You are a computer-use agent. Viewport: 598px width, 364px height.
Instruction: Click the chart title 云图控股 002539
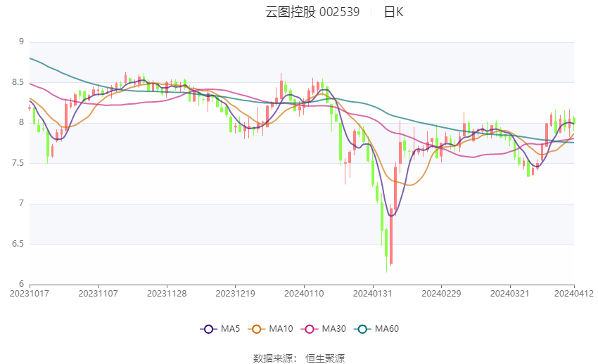(x=312, y=12)
